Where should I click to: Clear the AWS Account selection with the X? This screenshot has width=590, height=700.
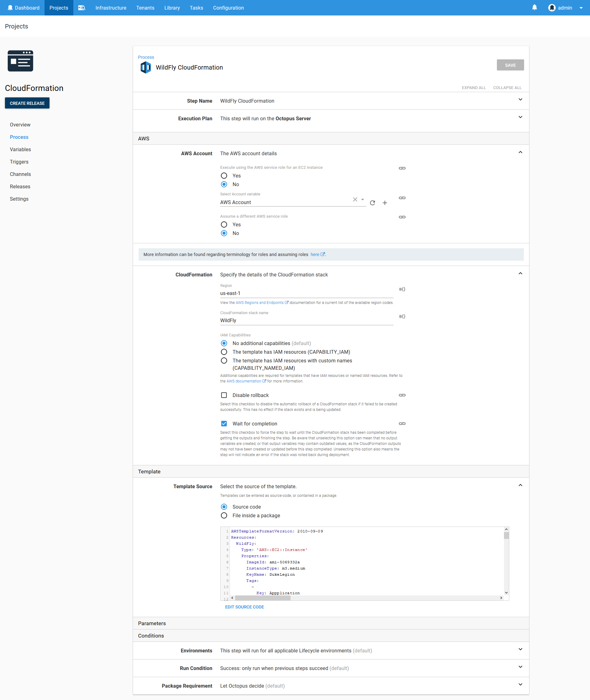tap(355, 199)
